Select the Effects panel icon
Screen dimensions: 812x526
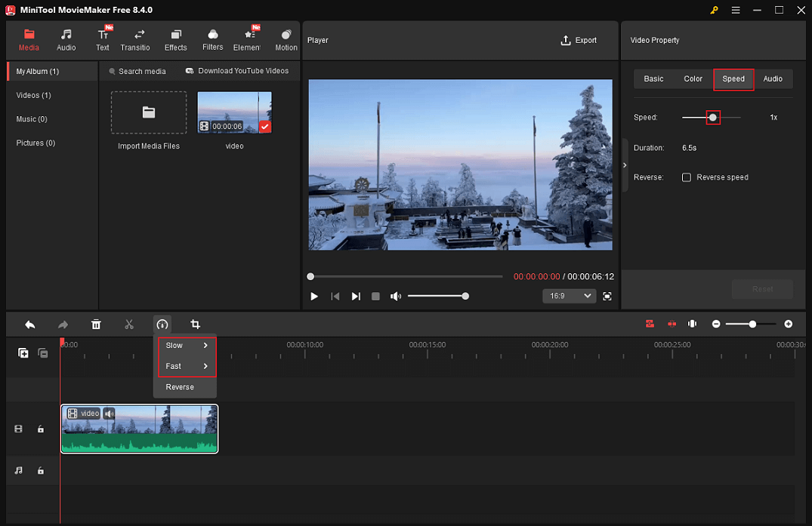(175, 39)
